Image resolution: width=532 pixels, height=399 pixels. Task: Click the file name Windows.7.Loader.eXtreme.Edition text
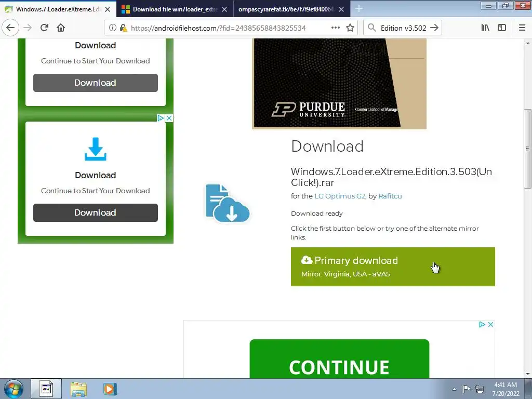391,177
